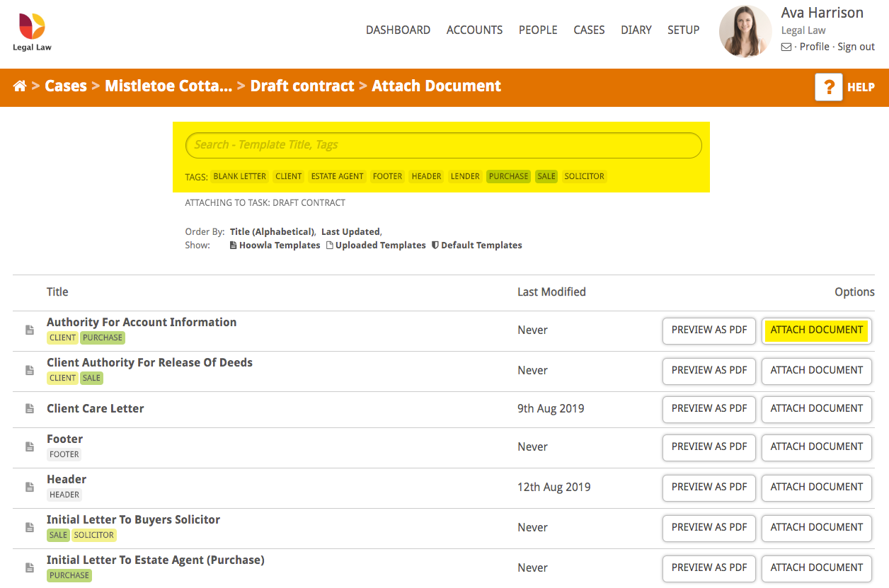
Task: Disable the SALE tag filter
Action: (x=546, y=176)
